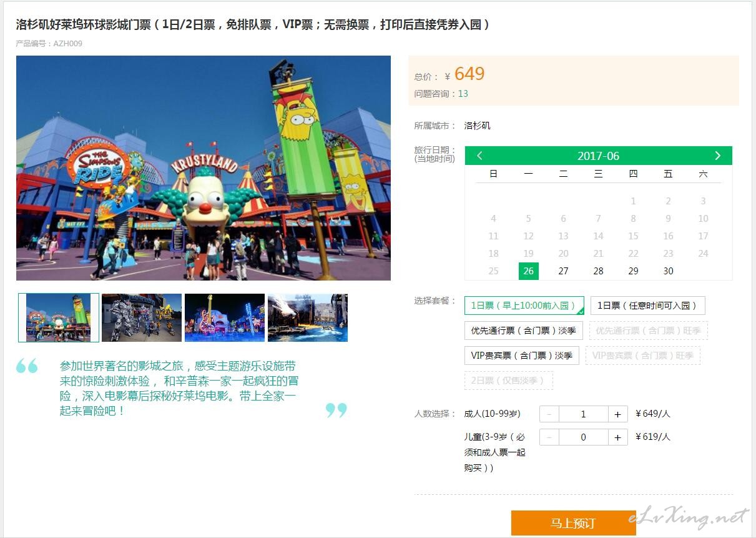
Task: Go to previous month in calendar
Action: click(479, 156)
